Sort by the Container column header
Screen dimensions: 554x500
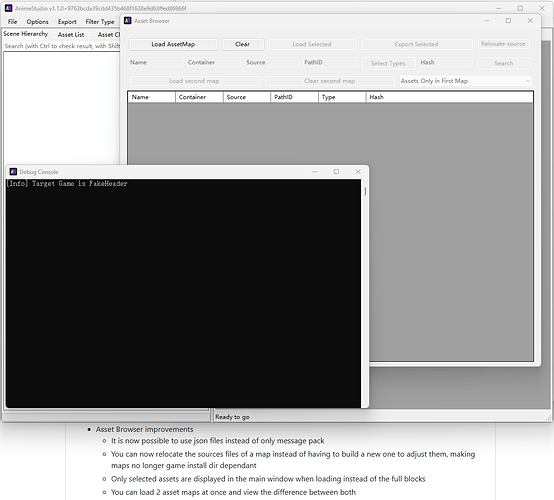(199, 97)
